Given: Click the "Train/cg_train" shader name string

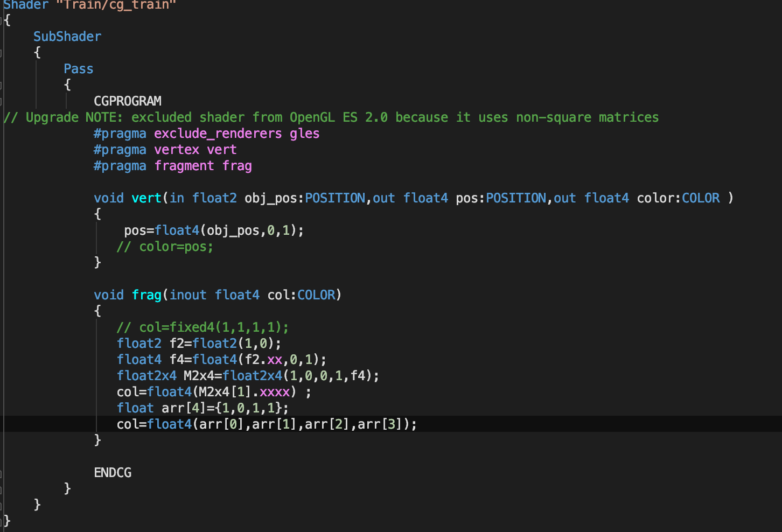Looking at the screenshot, I should [116, 5].
